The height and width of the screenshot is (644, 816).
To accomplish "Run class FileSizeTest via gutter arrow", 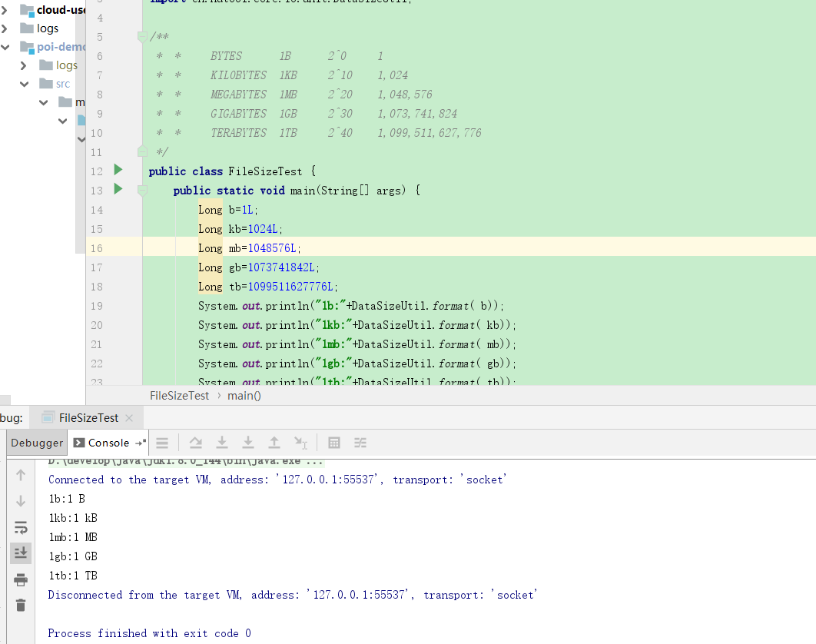I will click(118, 170).
